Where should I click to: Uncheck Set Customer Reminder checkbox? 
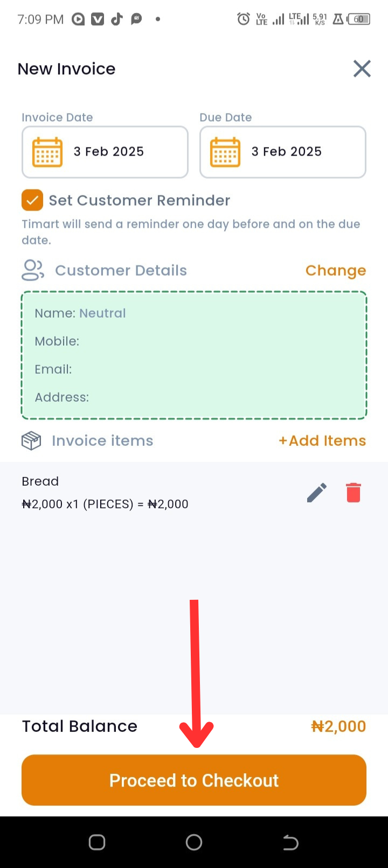click(32, 200)
